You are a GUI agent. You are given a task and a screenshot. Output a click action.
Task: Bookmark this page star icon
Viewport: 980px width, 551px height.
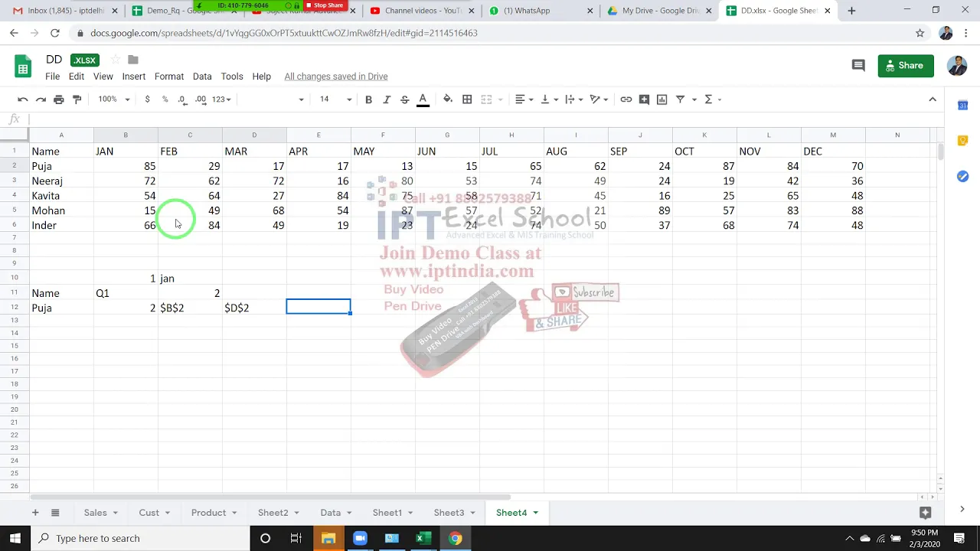point(920,33)
